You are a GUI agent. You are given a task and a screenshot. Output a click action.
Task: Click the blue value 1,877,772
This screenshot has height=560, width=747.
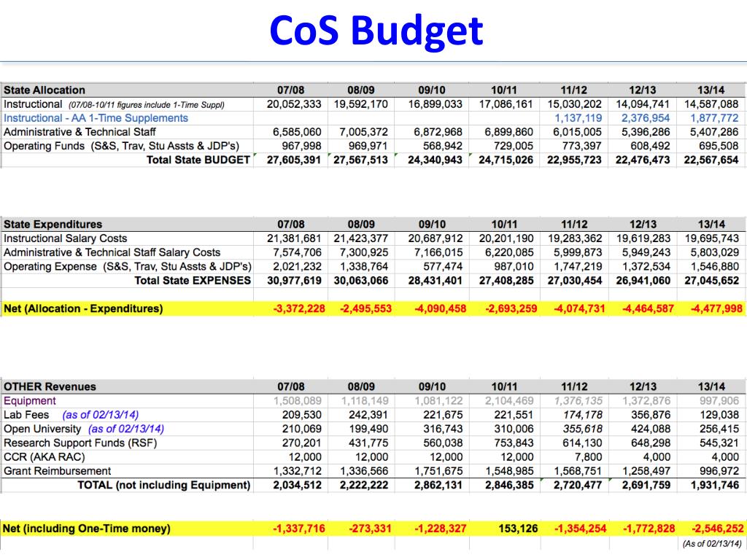(714, 118)
